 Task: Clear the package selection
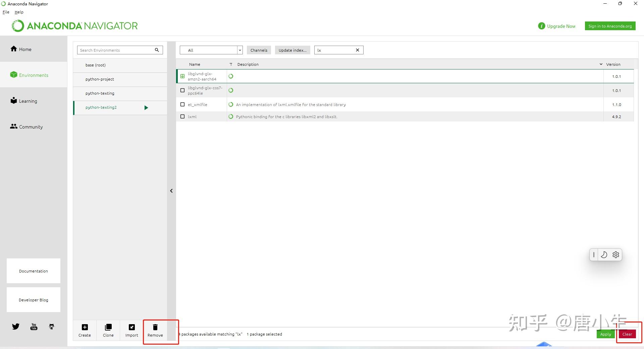[x=627, y=334]
